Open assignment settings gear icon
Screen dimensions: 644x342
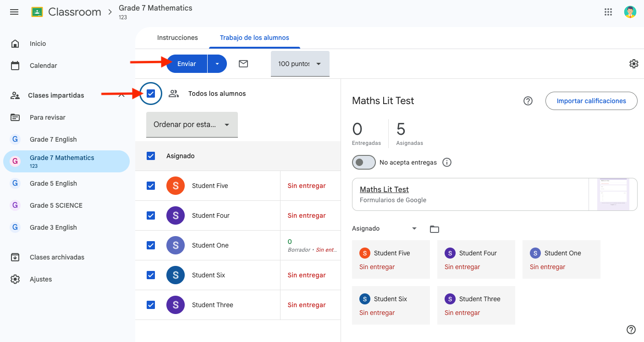634,64
